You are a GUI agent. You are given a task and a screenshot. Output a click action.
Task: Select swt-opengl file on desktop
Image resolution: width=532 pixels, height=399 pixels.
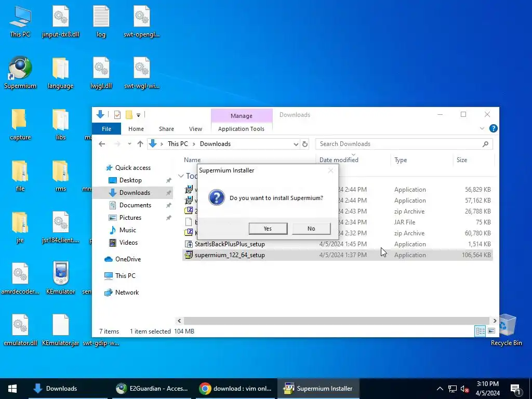(142, 21)
